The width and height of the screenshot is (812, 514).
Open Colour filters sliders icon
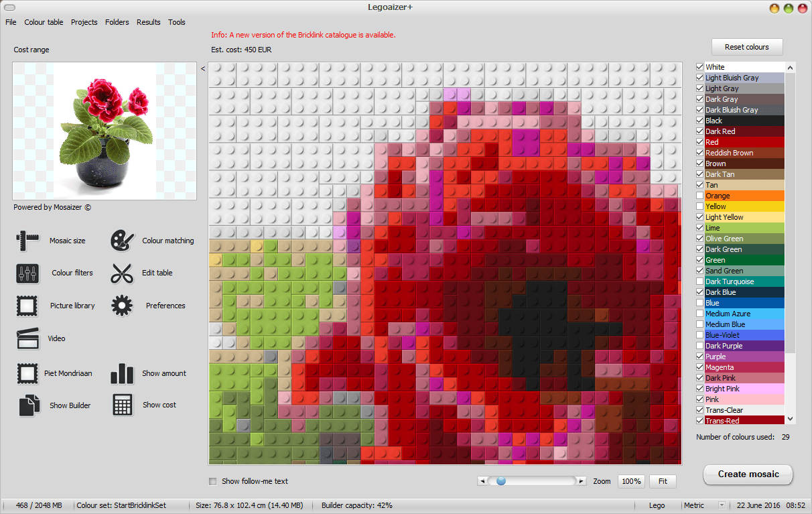[28, 273]
